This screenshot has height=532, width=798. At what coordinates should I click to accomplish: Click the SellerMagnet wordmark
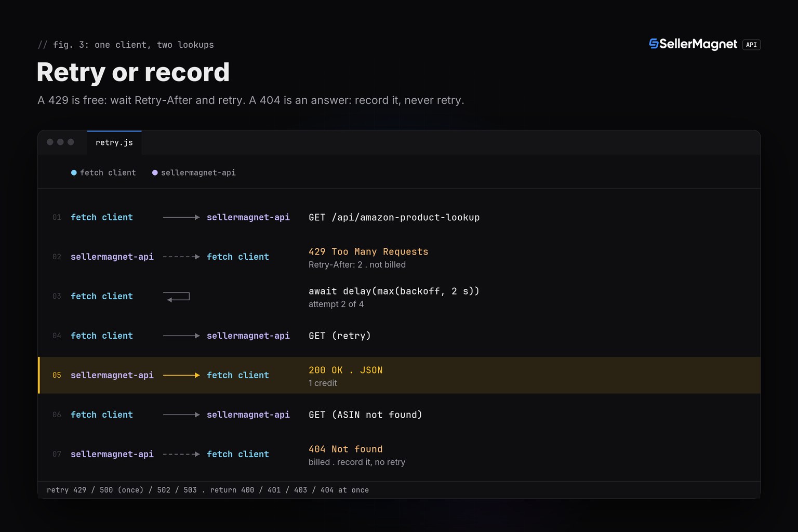(x=698, y=44)
